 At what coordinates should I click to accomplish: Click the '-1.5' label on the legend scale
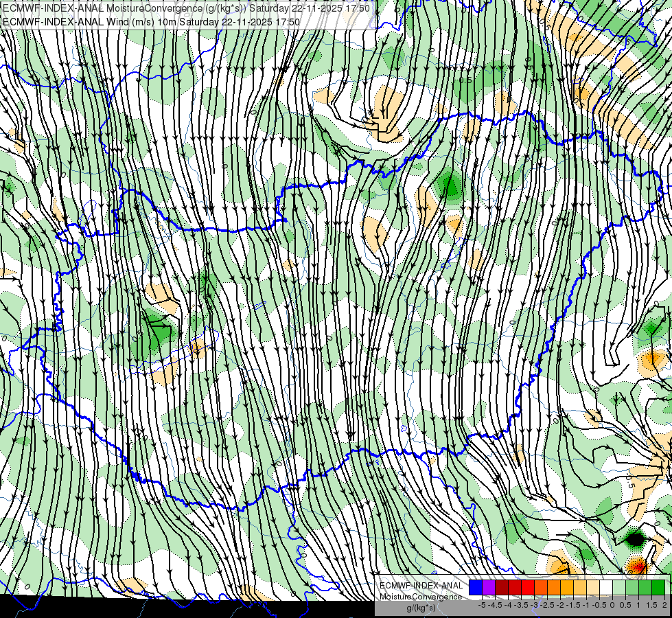coord(573,605)
